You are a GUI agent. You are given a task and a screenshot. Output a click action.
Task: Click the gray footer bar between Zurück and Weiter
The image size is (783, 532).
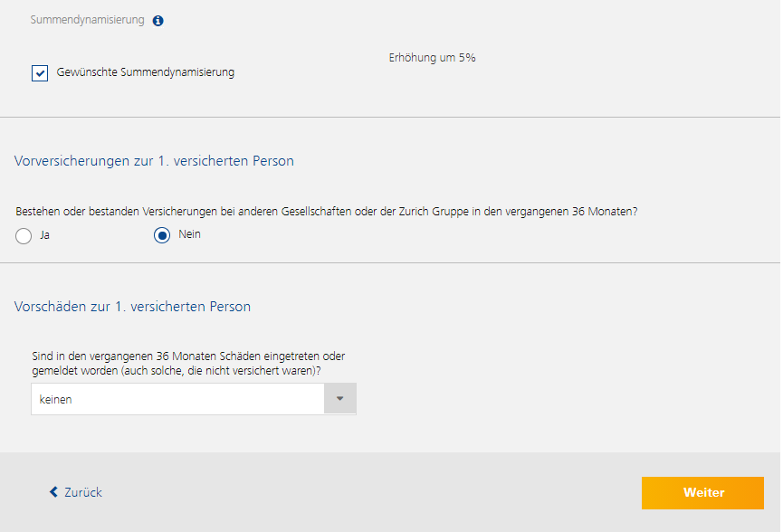(x=371, y=492)
